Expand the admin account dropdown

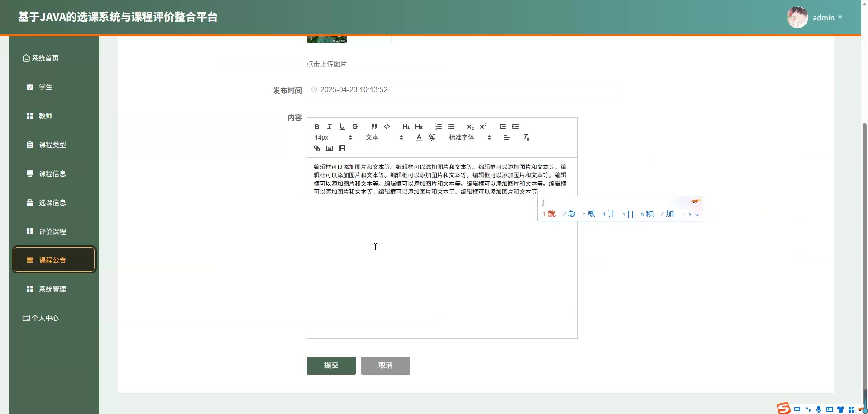click(827, 17)
